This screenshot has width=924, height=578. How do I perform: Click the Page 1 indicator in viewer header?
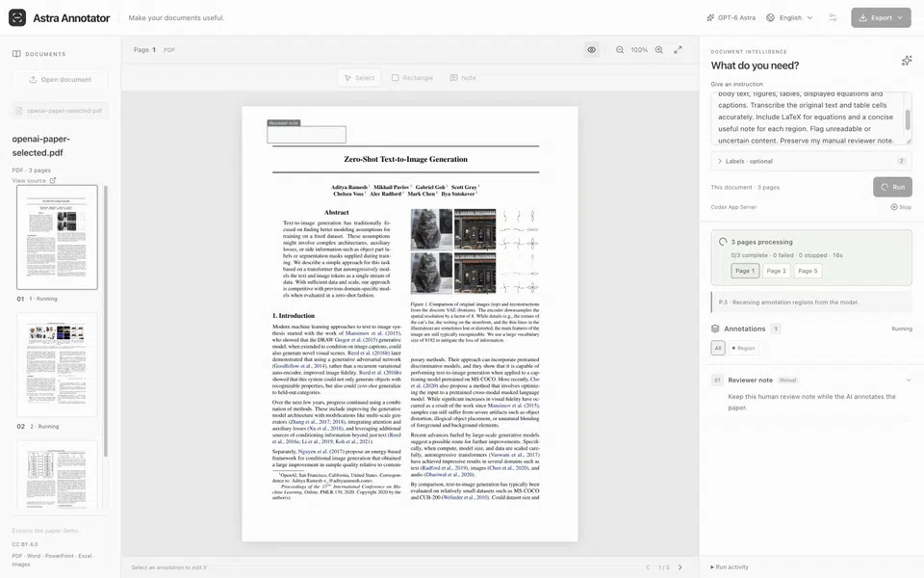point(144,50)
